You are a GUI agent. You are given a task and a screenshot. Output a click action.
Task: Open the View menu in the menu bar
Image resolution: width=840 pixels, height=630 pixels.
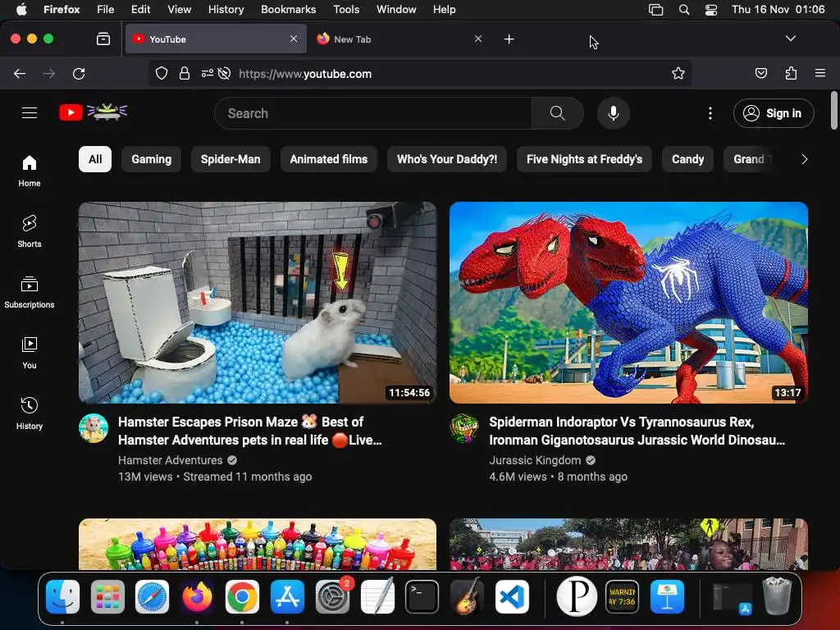179,10
